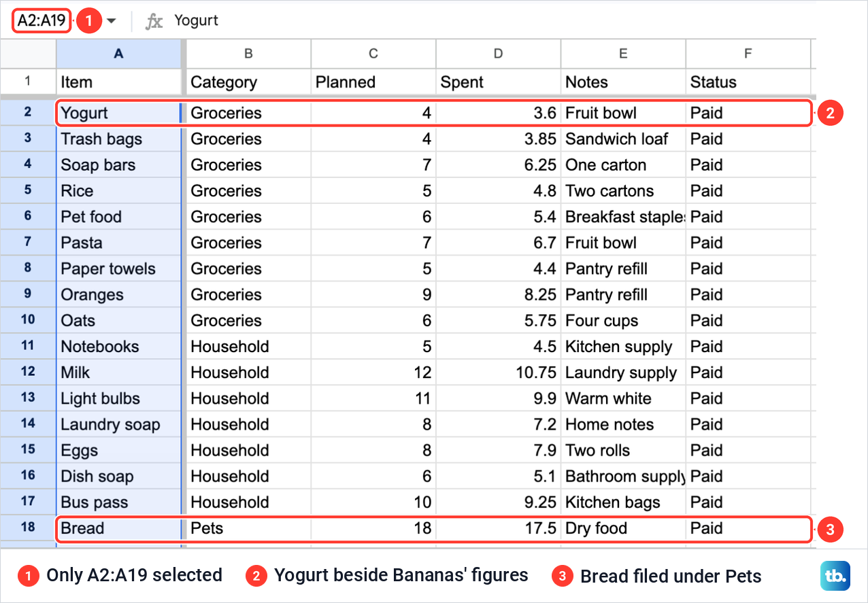Click the Sandwich loaf note

tap(623, 139)
